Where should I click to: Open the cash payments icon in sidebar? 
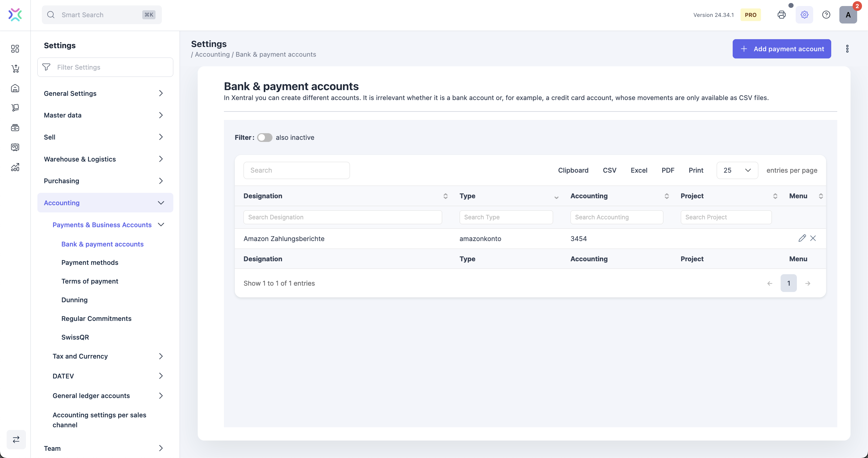(x=15, y=128)
